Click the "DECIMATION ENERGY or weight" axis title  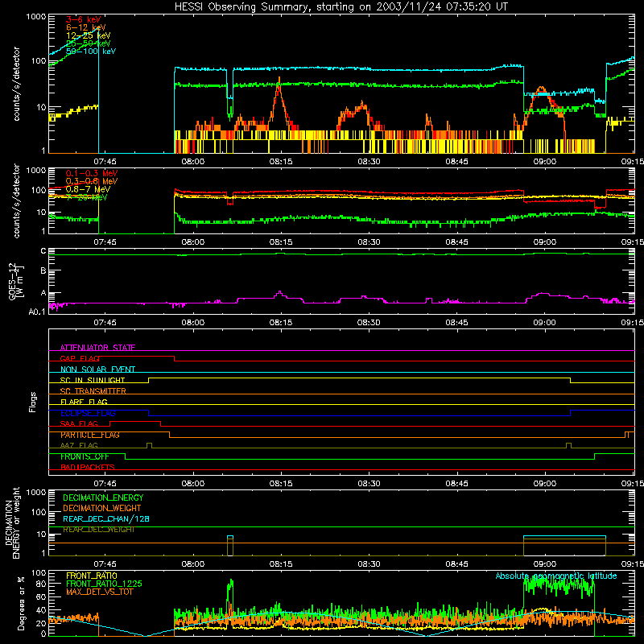coord(12,522)
